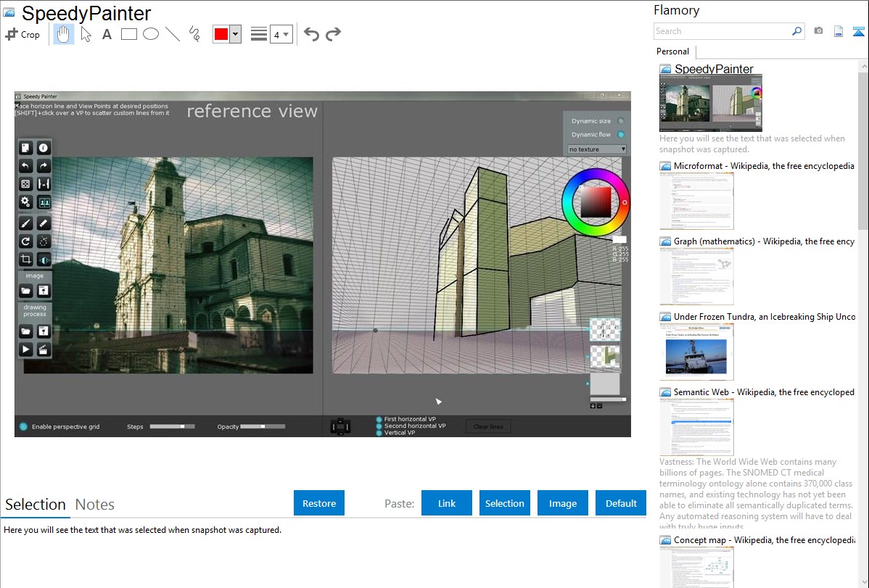Undo the last annotation

[x=311, y=34]
